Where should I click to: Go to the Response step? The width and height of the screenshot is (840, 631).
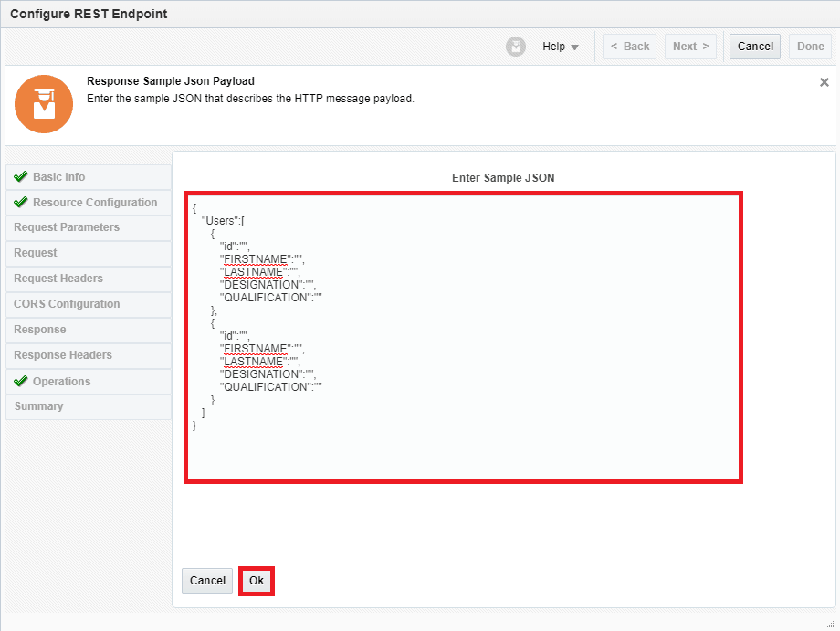[40, 330]
